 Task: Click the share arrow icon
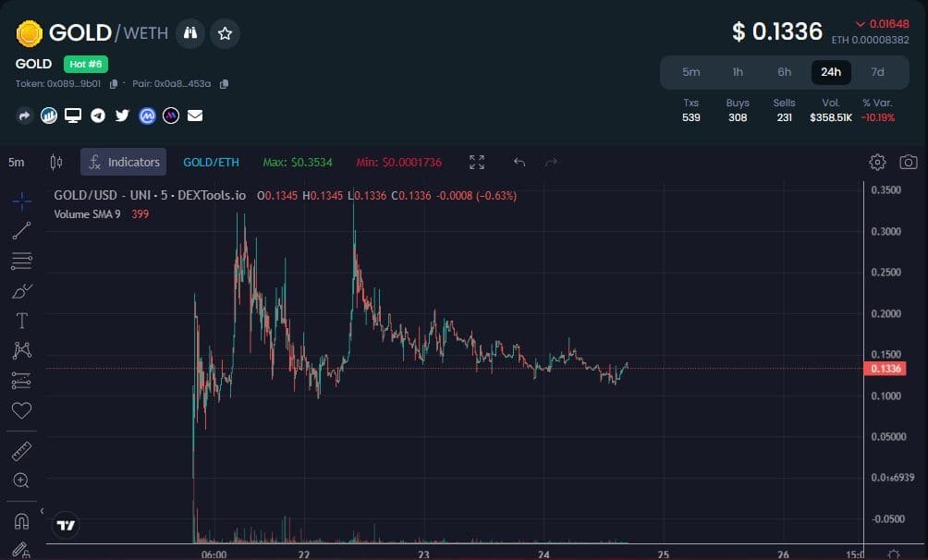24,116
